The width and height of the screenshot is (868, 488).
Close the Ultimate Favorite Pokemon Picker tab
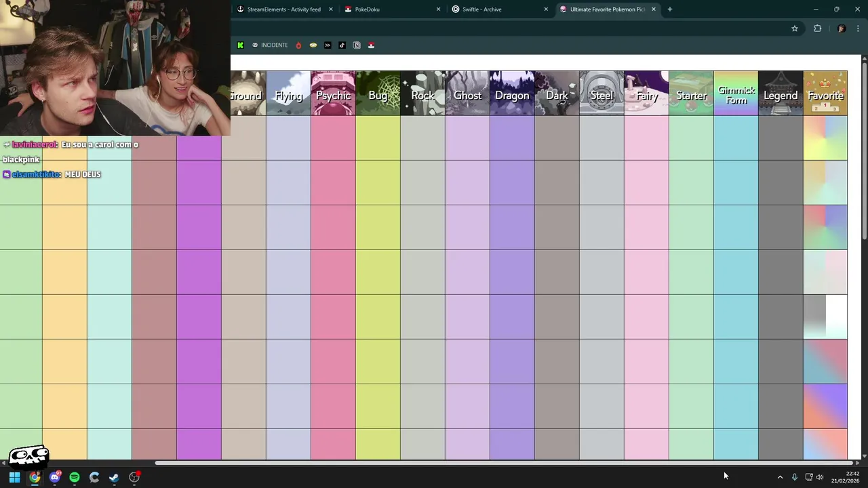click(x=654, y=9)
